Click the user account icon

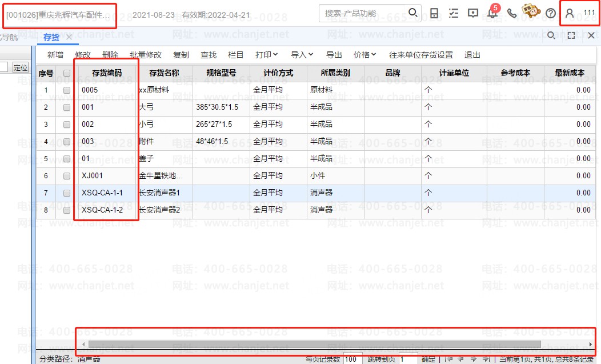point(570,13)
